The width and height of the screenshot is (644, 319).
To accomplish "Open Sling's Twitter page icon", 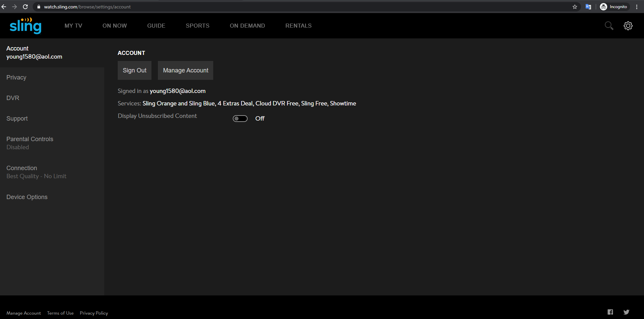I will click(626, 312).
